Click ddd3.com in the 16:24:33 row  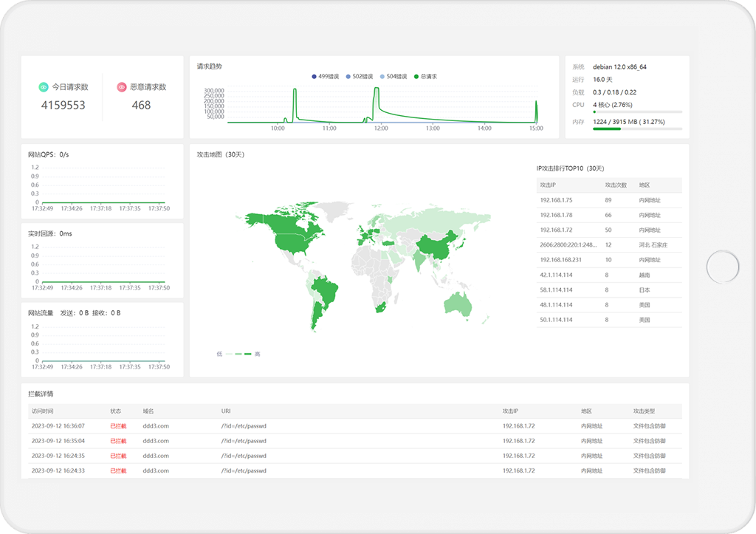[156, 470]
